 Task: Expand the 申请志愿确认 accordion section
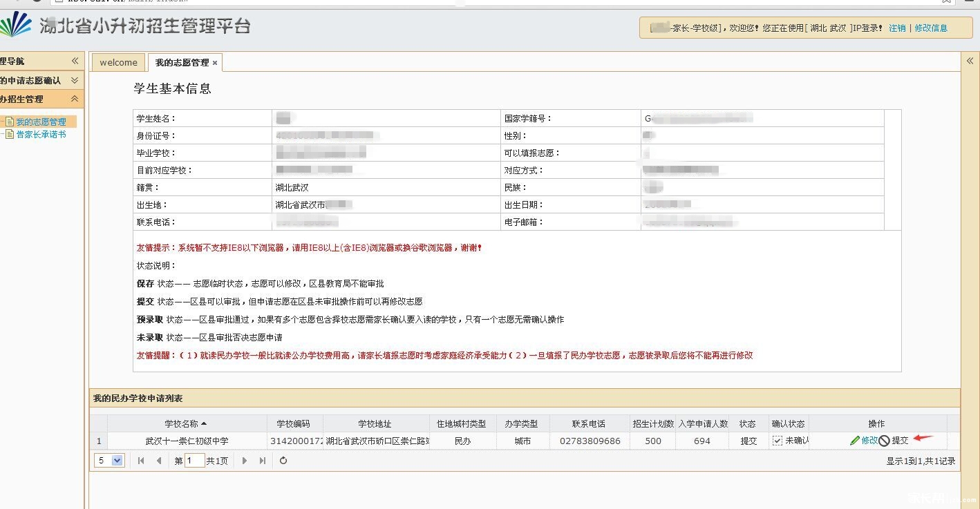pyautogui.click(x=75, y=80)
